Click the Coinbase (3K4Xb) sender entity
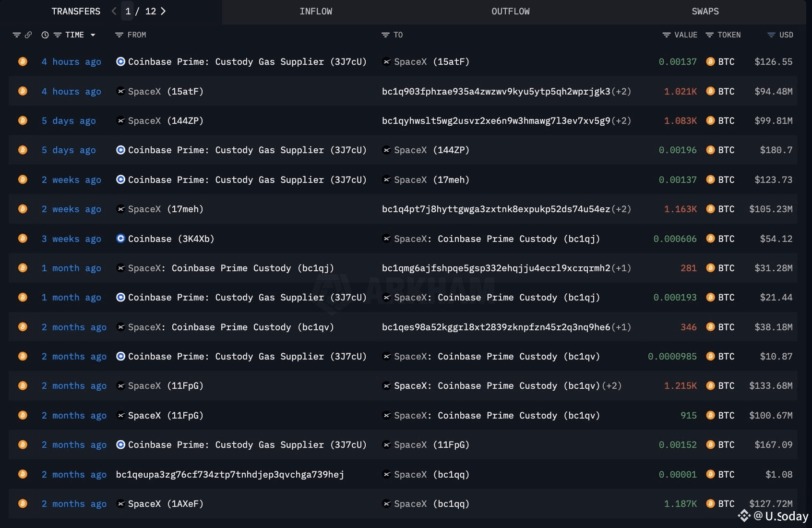This screenshot has width=812, height=528. click(170, 239)
